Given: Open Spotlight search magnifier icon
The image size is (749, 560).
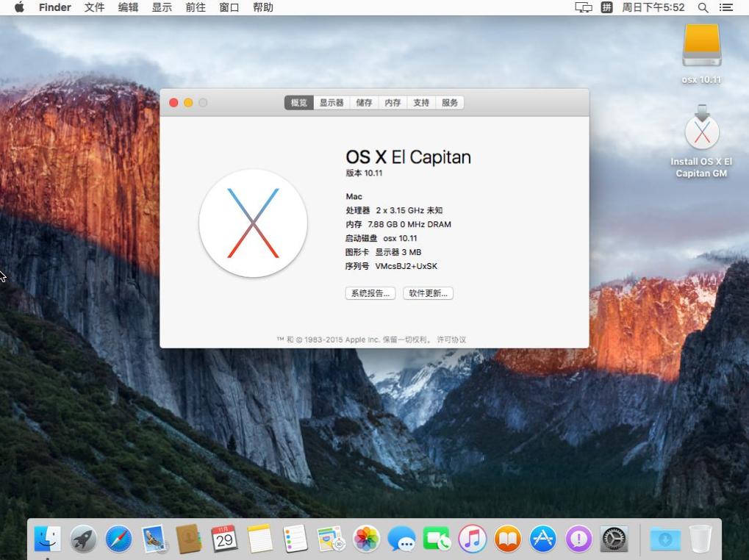Looking at the screenshot, I should (703, 7).
